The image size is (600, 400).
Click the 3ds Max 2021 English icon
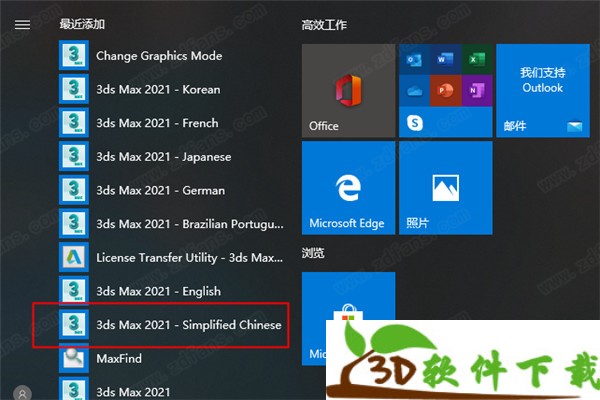coord(74,291)
